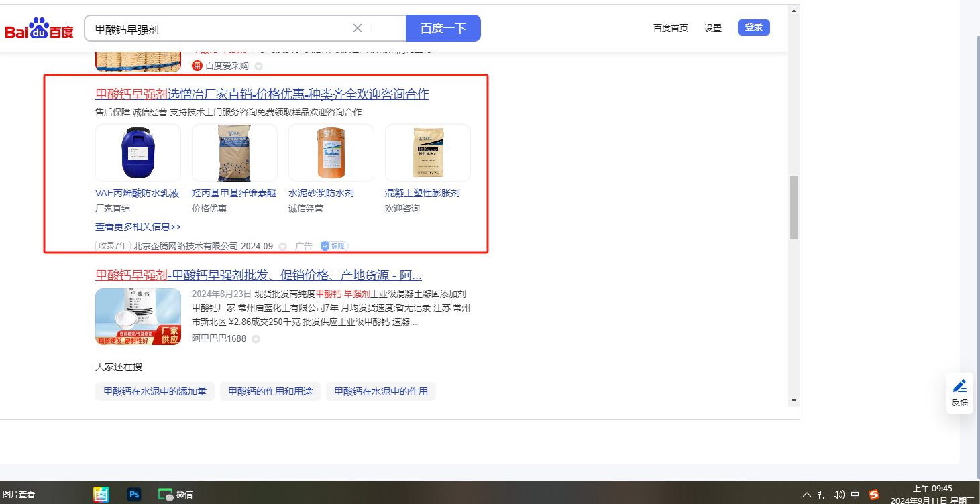Click the 甲酸钙 厂家供应 result thumbnail

(138, 317)
